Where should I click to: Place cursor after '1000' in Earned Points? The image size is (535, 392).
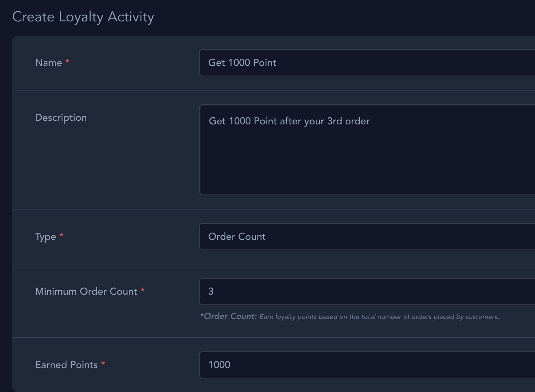coord(231,365)
